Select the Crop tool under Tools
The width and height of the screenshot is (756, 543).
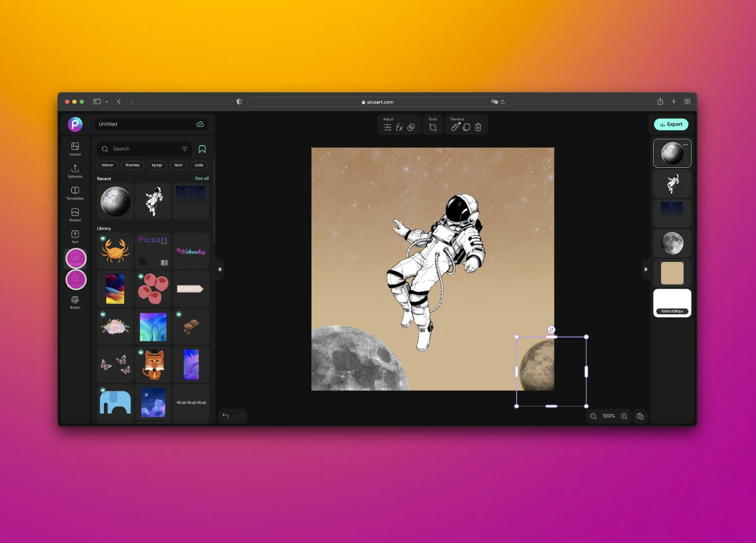(x=432, y=127)
